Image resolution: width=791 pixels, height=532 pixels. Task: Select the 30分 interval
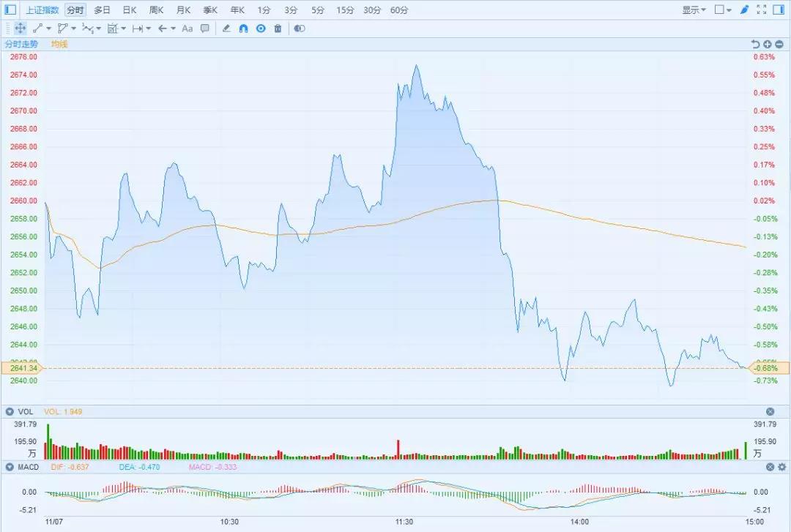pos(372,10)
